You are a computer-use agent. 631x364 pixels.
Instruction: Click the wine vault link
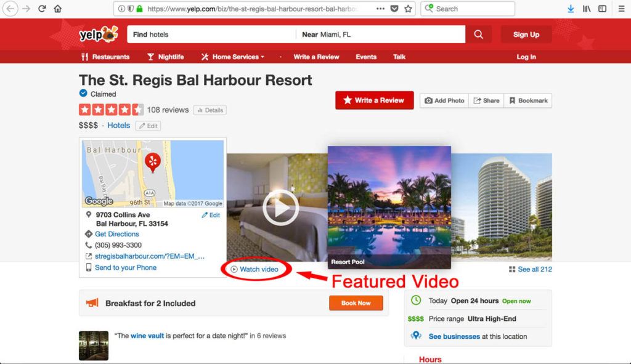(147, 336)
